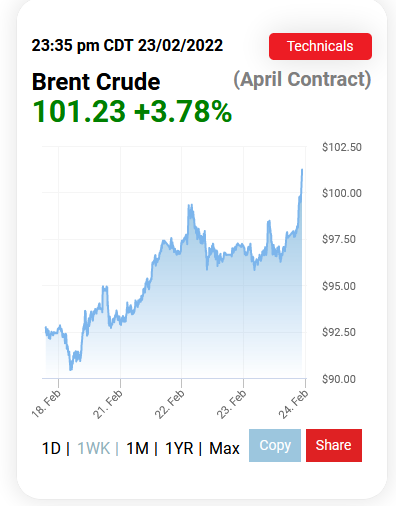Click the 22. Feb axis label
The height and width of the screenshot is (506, 396).
[x=170, y=404]
